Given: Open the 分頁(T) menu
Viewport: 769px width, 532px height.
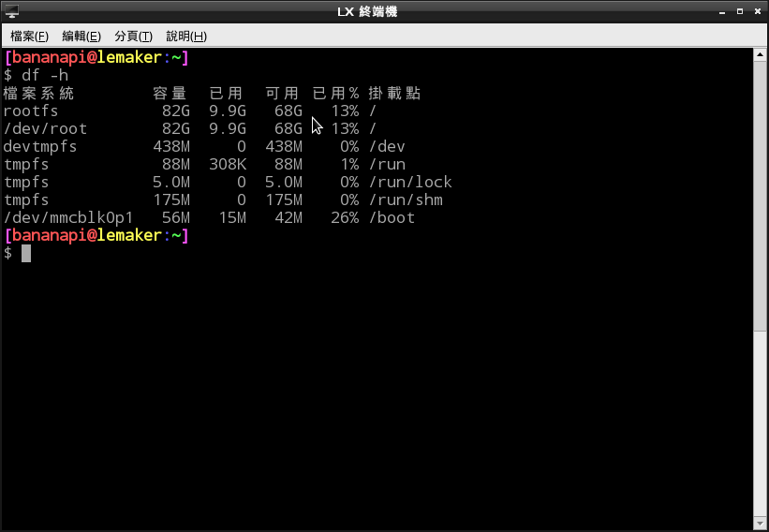Looking at the screenshot, I should [133, 36].
